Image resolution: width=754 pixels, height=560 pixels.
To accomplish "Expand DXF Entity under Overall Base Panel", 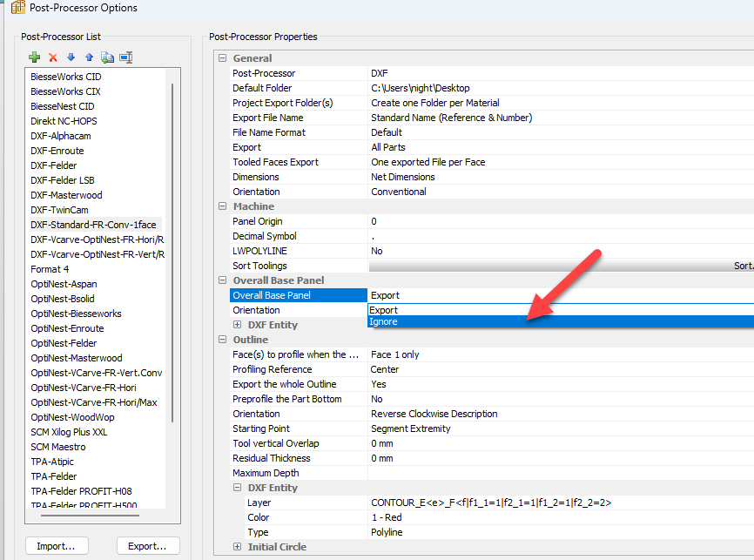I will pyautogui.click(x=237, y=325).
